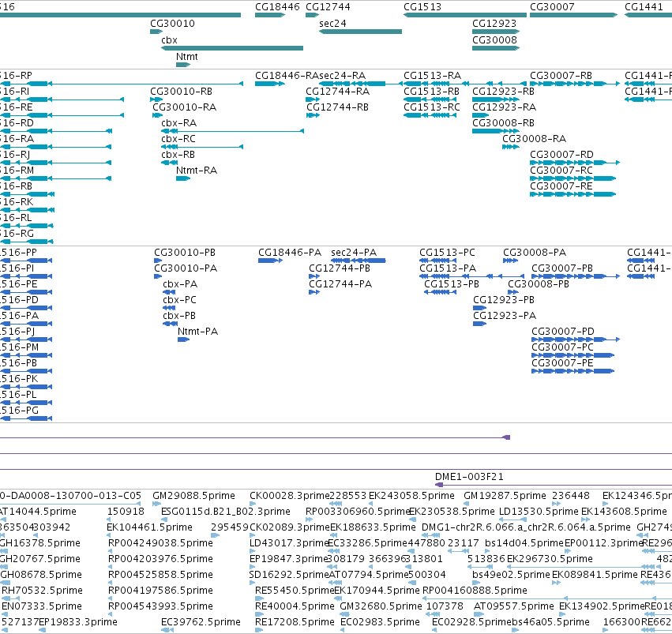Click EST GM19287.5prime

505,496
